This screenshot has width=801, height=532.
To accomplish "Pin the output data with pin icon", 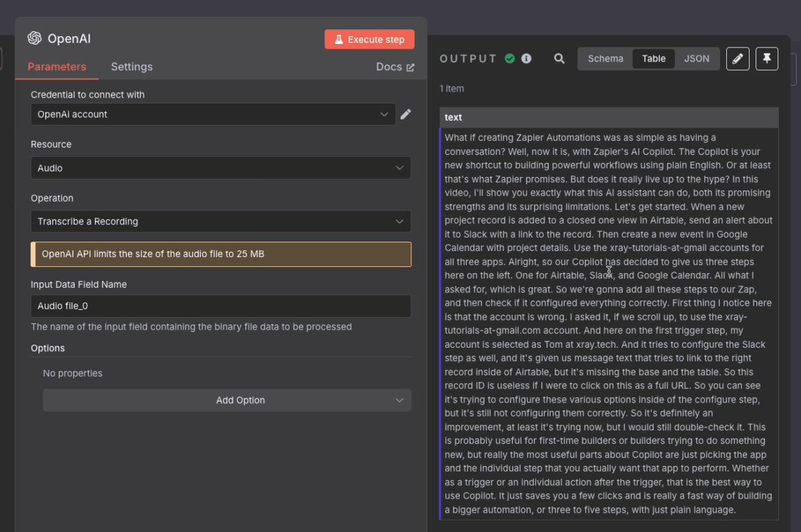I will tap(767, 59).
